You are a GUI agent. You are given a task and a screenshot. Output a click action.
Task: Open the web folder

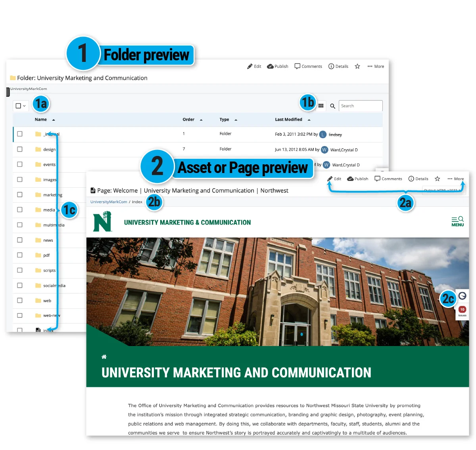(47, 301)
